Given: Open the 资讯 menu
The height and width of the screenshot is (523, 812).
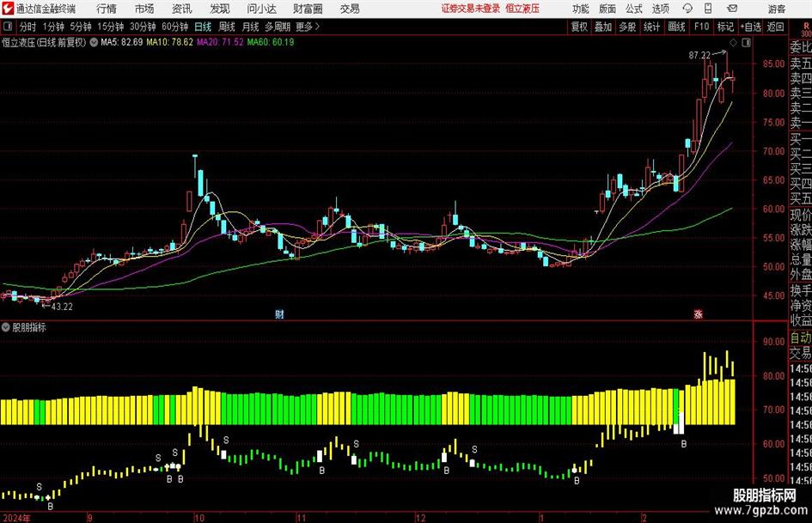Looking at the screenshot, I should [x=182, y=9].
